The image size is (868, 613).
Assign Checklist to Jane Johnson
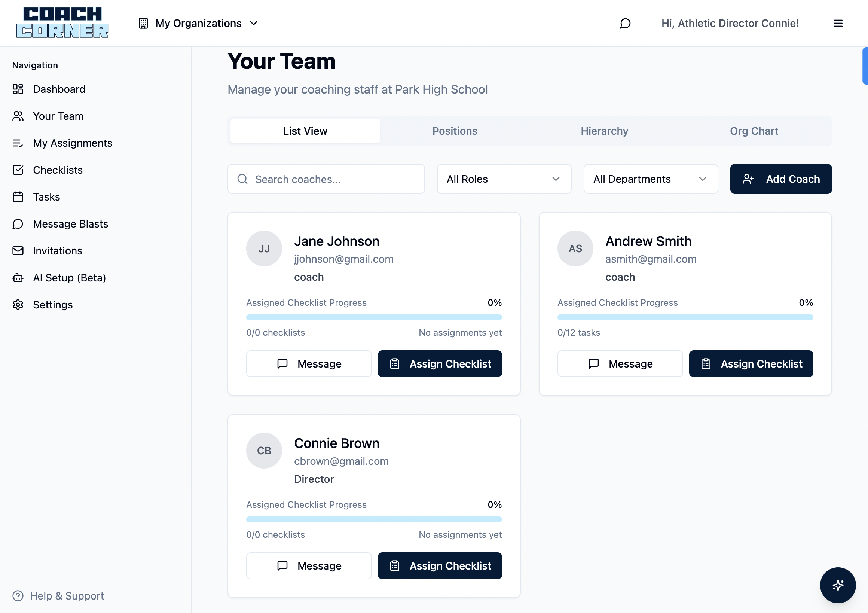point(440,364)
